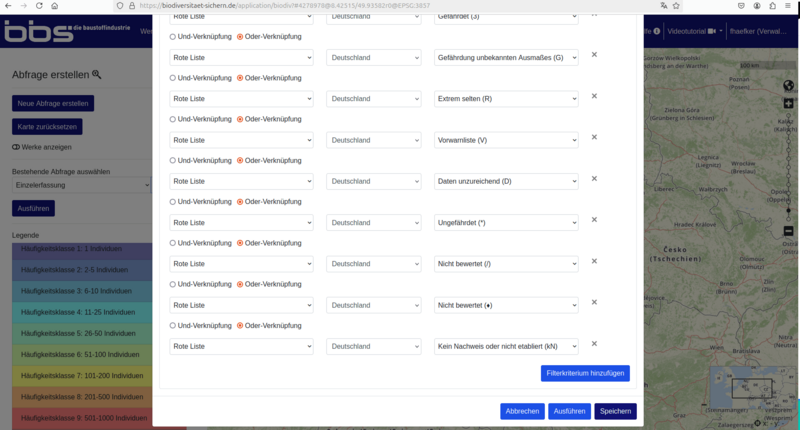Remove the 'Extrem selten (R)' filter row
The image size is (800, 430).
(594, 96)
